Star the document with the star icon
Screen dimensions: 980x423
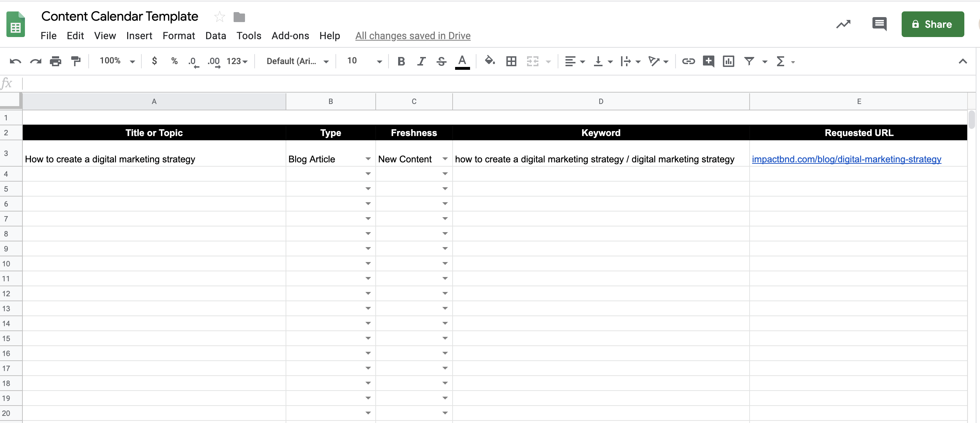219,17
